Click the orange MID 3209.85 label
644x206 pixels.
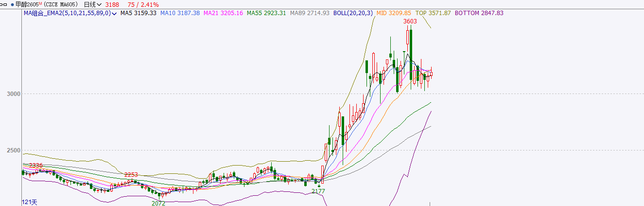pyautogui.click(x=394, y=13)
